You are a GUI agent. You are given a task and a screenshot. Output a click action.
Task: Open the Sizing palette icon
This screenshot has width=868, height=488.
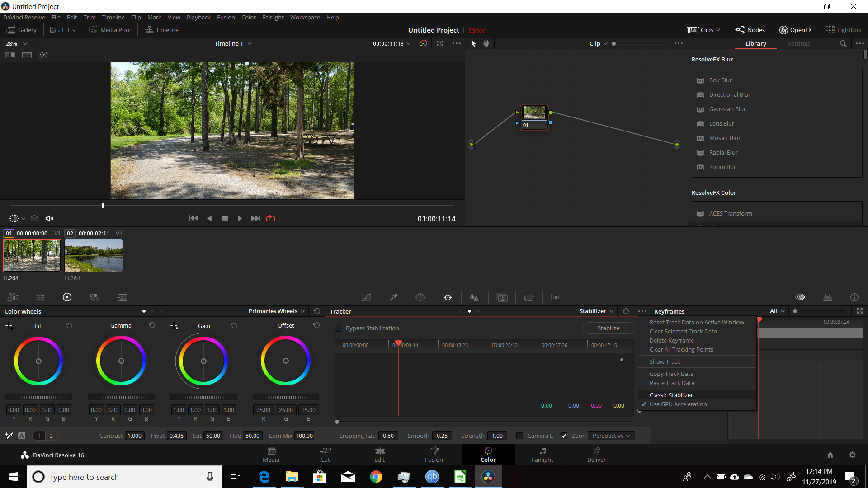coord(529,297)
